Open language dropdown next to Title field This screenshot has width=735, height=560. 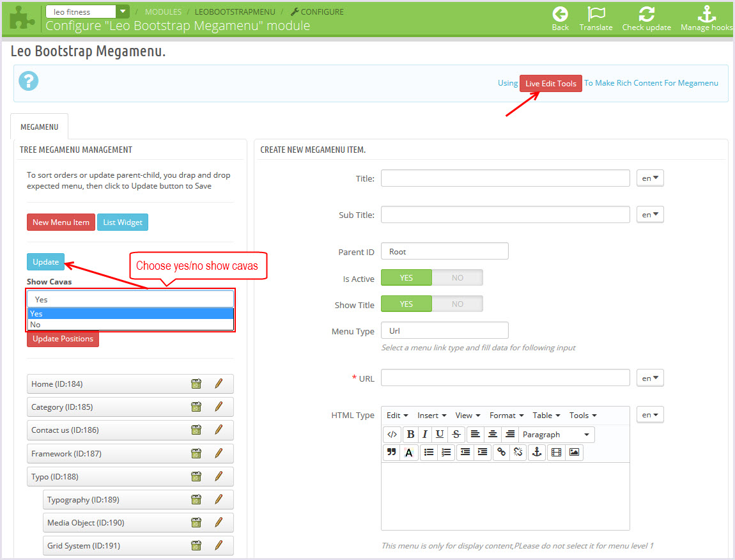coord(650,178)
